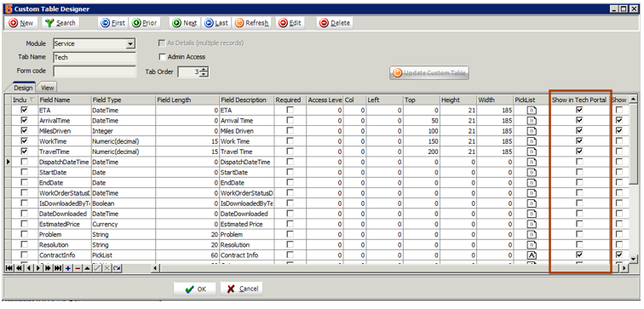Viewport: 644px width, 309px height.
Task: Open PickList icon for ETA row
Action: pos(532,111)
